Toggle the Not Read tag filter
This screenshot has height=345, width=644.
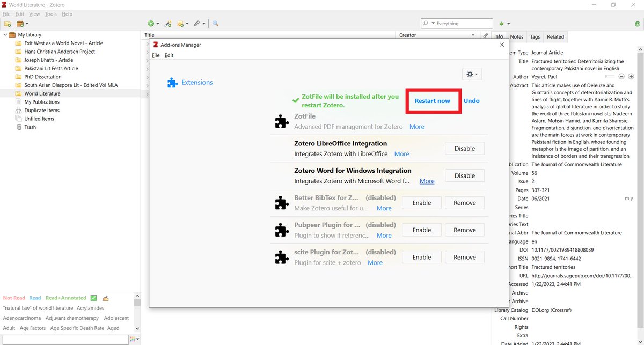(13, 298)
